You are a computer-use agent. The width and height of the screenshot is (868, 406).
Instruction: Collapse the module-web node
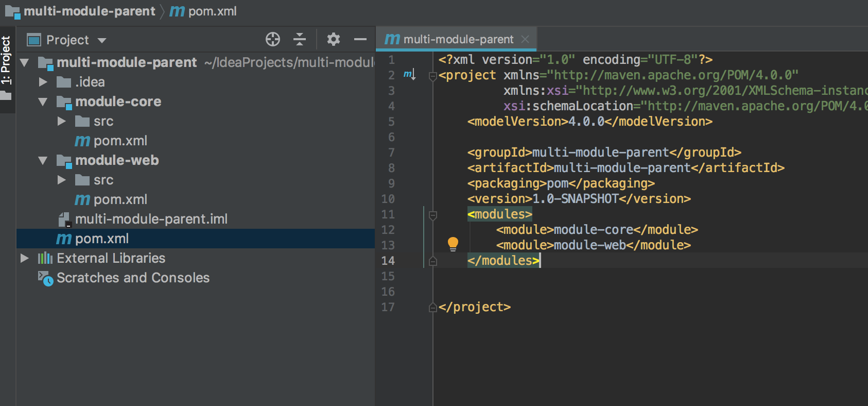pyautogui.click(x=43, y=161)
